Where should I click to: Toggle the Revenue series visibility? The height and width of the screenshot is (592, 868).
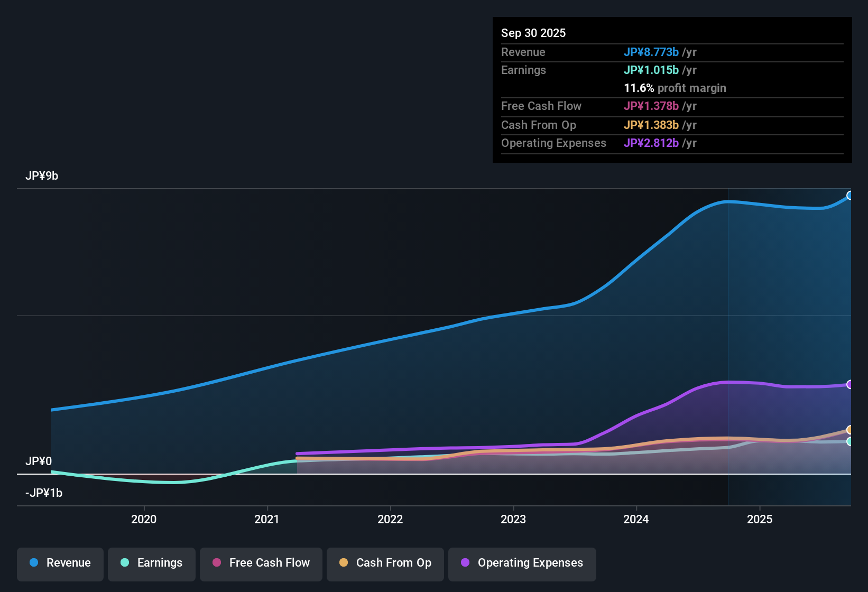click(x=60, y=563)
